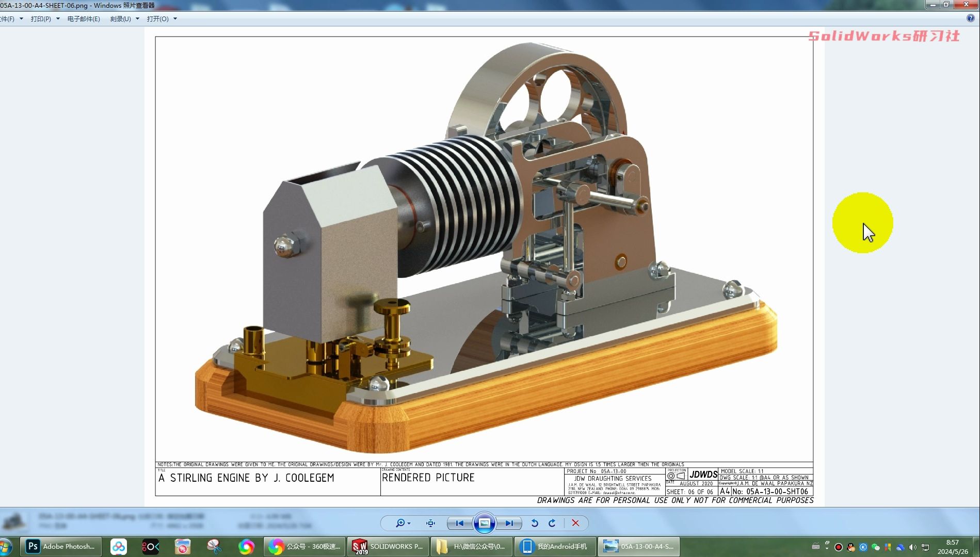
Task: Open the blue cloud tray icon
Action: tap(901, 547)
